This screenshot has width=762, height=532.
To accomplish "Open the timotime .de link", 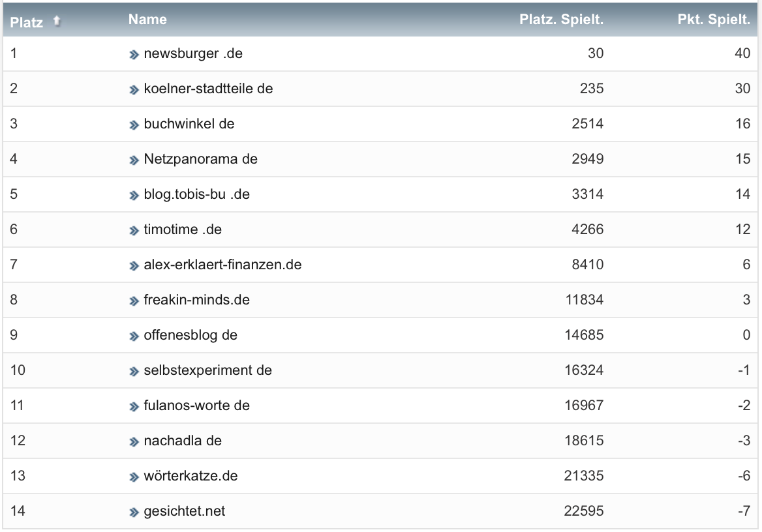I will (x=183, y=229).
